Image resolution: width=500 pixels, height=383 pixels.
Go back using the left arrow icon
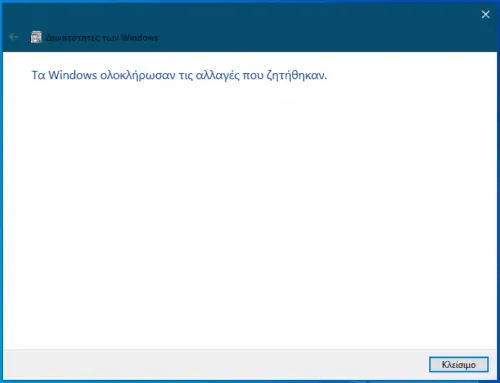14,37
